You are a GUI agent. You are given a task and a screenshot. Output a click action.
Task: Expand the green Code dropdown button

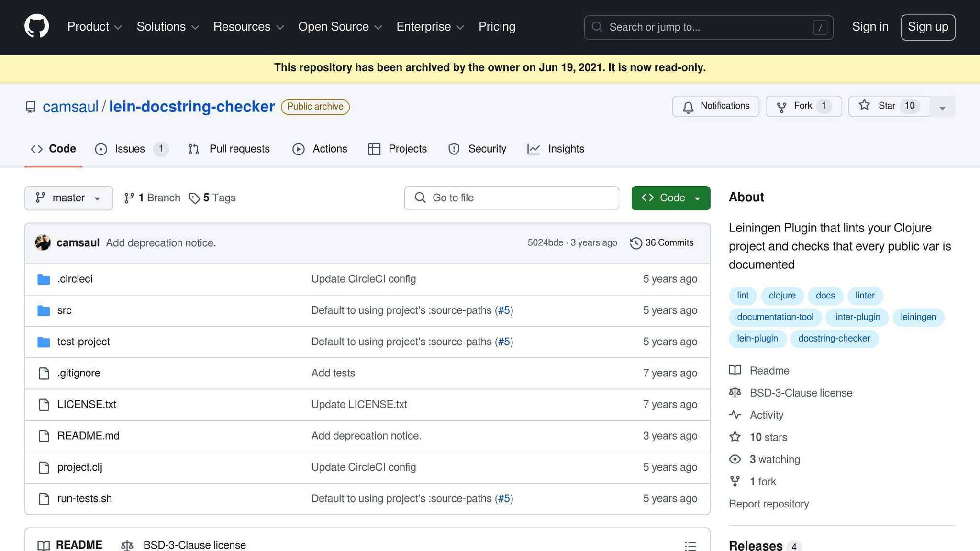pyautogui.click(x=670, y=198)
